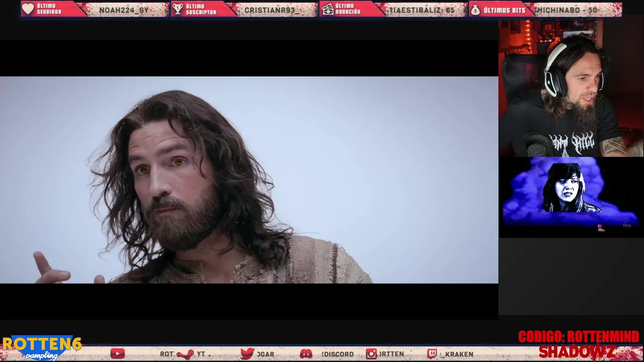Click the ÚLTIMO SUSCRIPTOR label
The height and width of the screenshot is (362, 644).
pos(201,9)
